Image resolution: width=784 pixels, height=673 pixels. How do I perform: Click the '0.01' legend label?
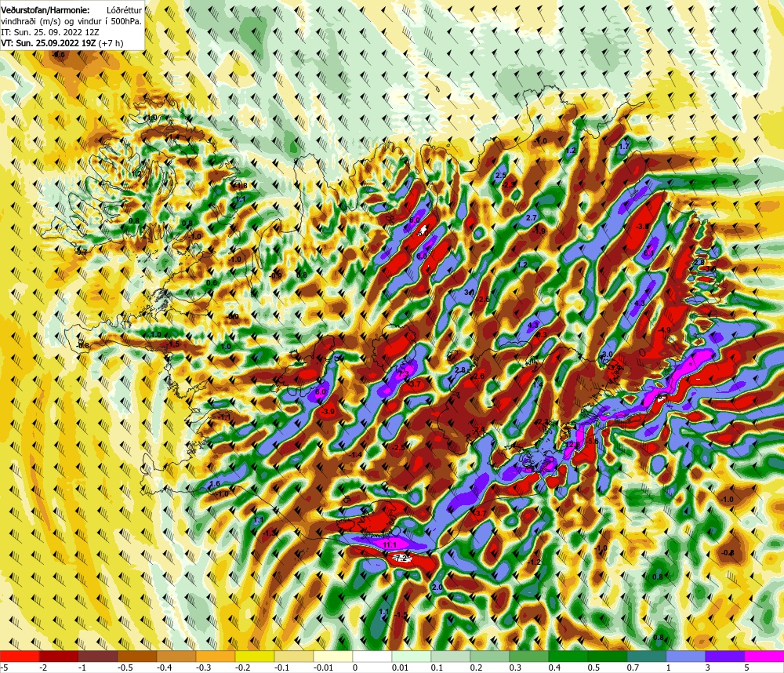coord(401,668)
